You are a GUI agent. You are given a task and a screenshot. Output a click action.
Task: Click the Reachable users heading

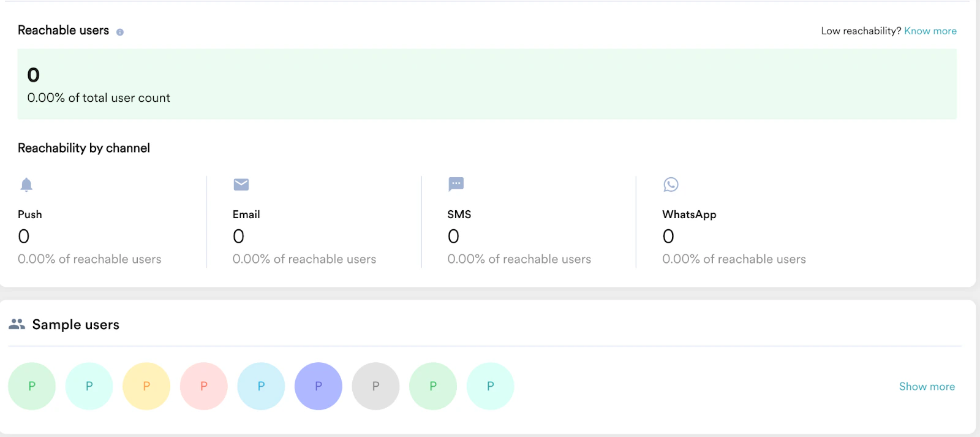click(x=63, y=31)
